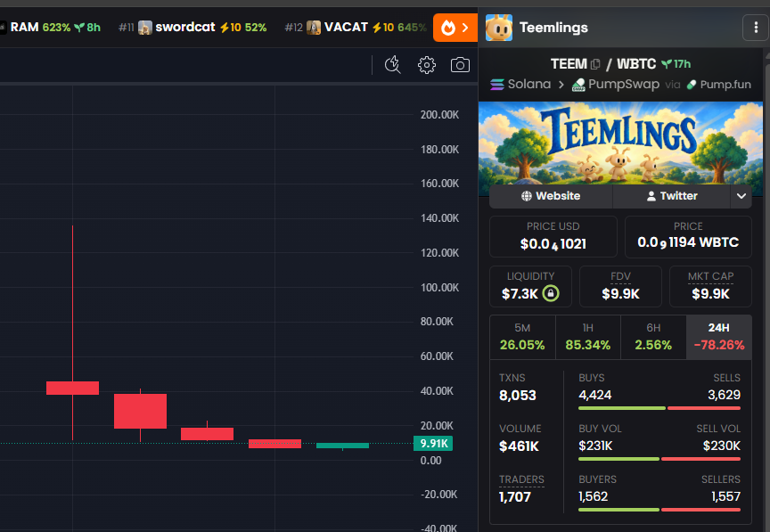Click the swordcat token icon
Screen dimensions: 770x532
[x=145, y=28]
